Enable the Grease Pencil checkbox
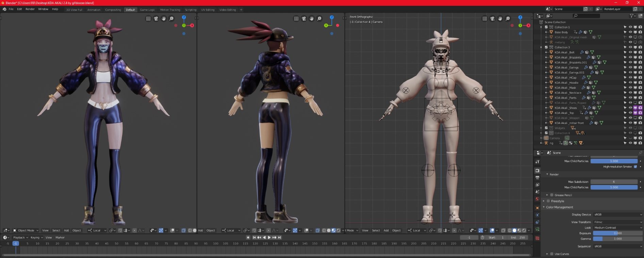The image size is (644, 258). click(x=552, y=195)
